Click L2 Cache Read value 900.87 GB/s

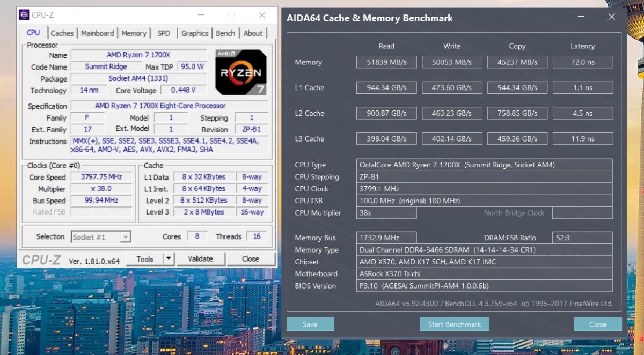coord(386,113)
